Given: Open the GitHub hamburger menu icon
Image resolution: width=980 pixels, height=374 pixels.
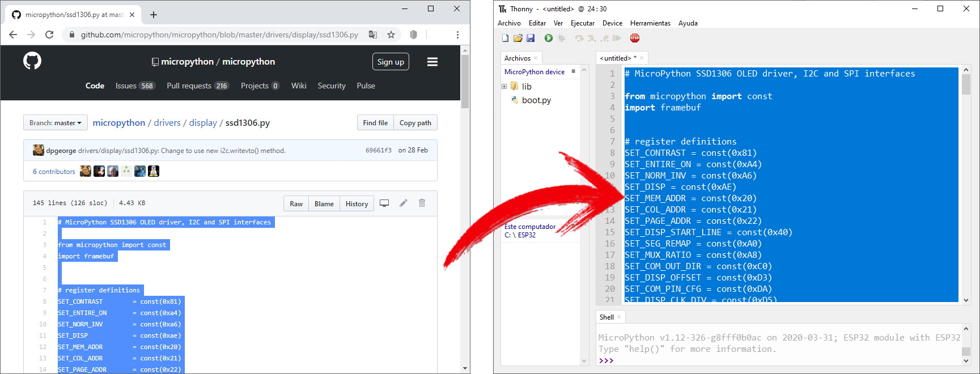Looking at the screenshot, I should pos(432,62).
